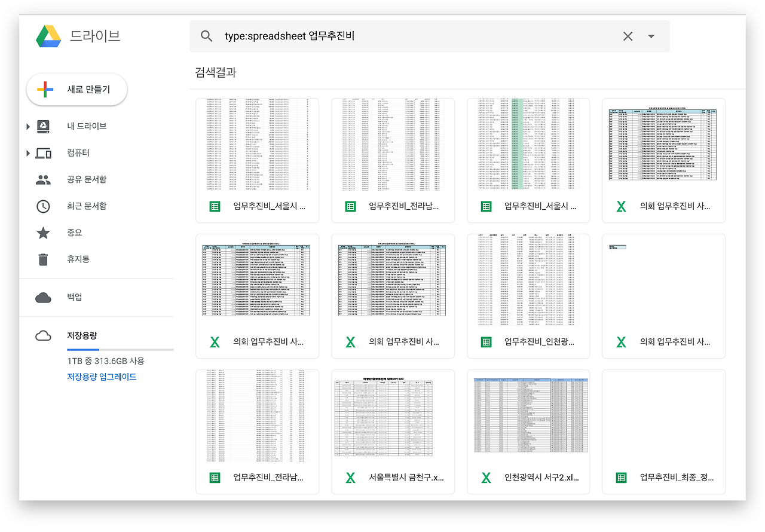Viewport: 765px width, 532px height.
Task: Open the 서울특별시 금천구 file preview
Action: [393, 417]
